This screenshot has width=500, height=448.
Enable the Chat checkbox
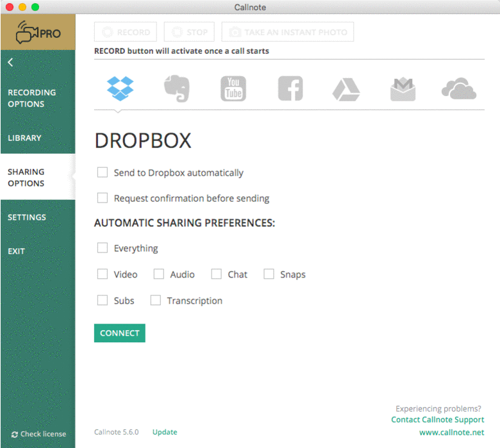(217, 274)
